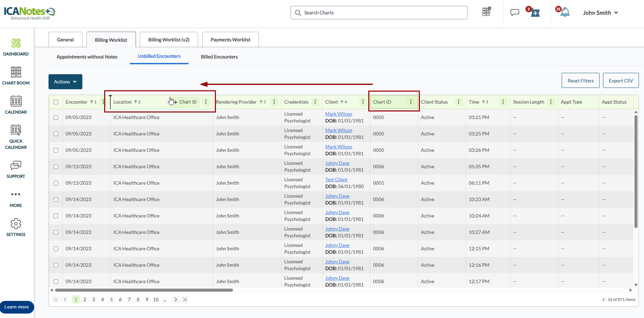
Task: Switch to Billed Encounters subtab
Action: tap(219, 57)
